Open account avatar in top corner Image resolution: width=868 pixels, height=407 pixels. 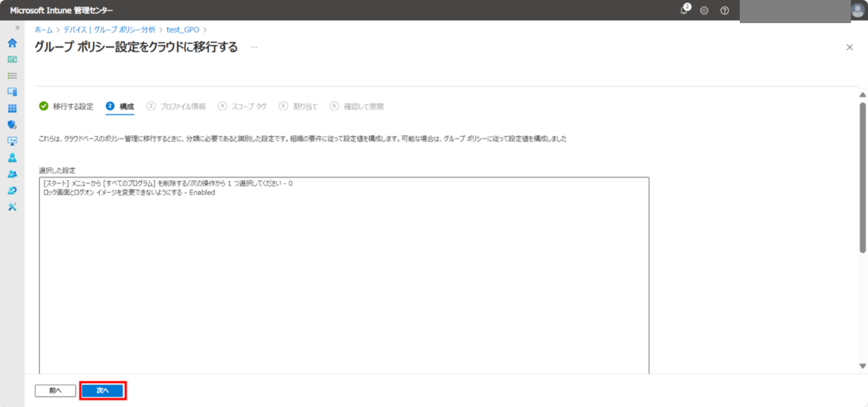[x=858, y=10]
